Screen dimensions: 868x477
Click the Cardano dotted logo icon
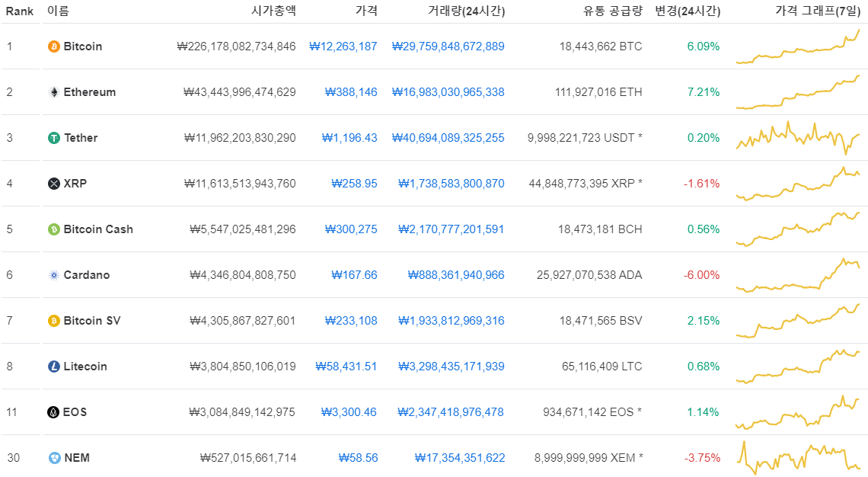tap(54, 275)
